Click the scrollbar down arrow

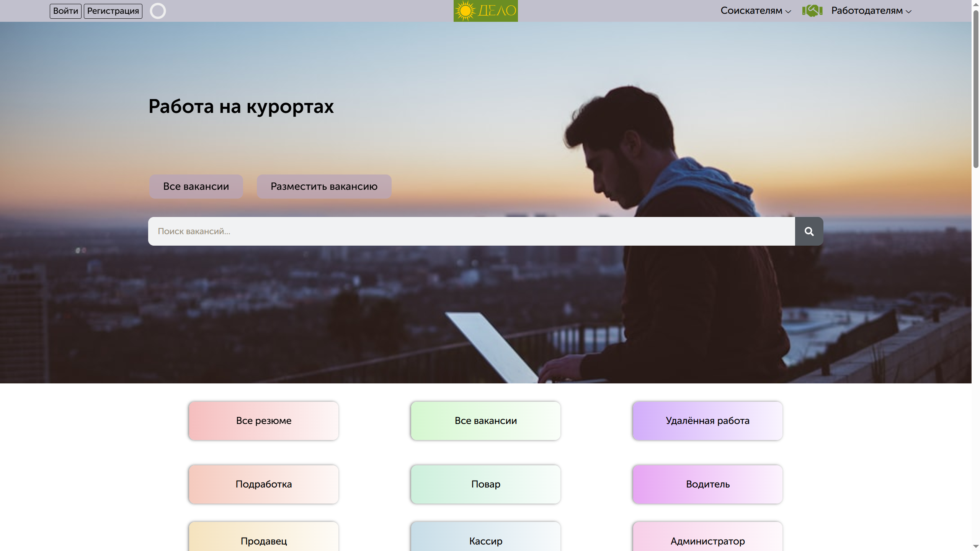[976, 546]
